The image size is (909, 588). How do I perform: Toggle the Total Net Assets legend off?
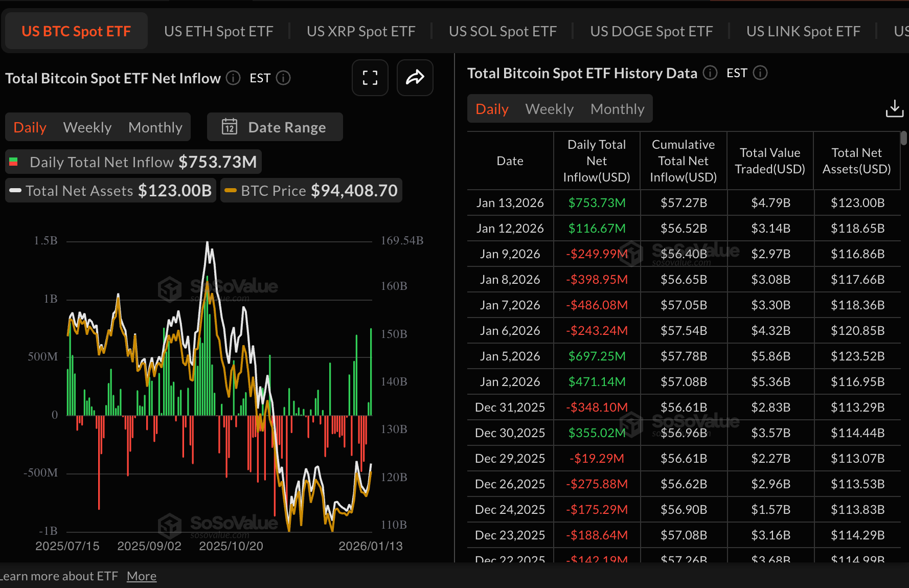110,190
